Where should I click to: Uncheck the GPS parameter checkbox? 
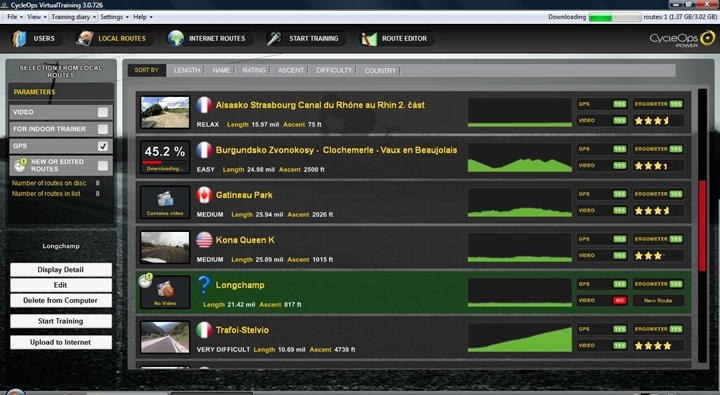pos(103,146)
